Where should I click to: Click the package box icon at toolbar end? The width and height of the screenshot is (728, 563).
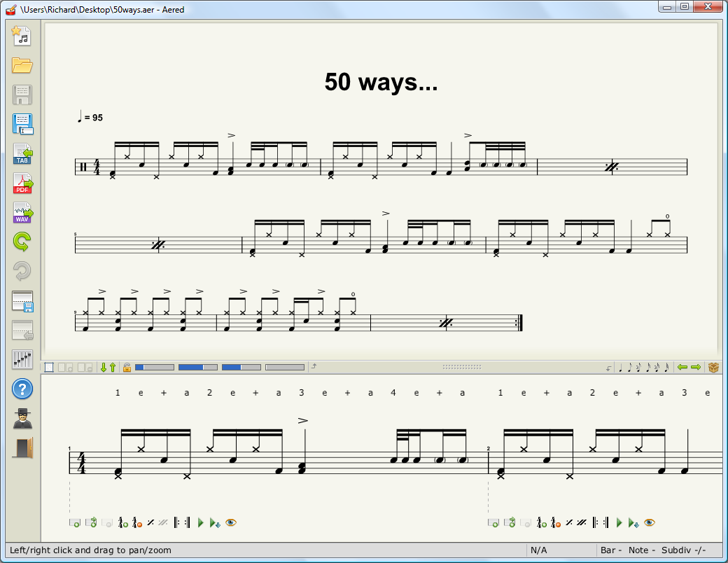pos(713,367)
